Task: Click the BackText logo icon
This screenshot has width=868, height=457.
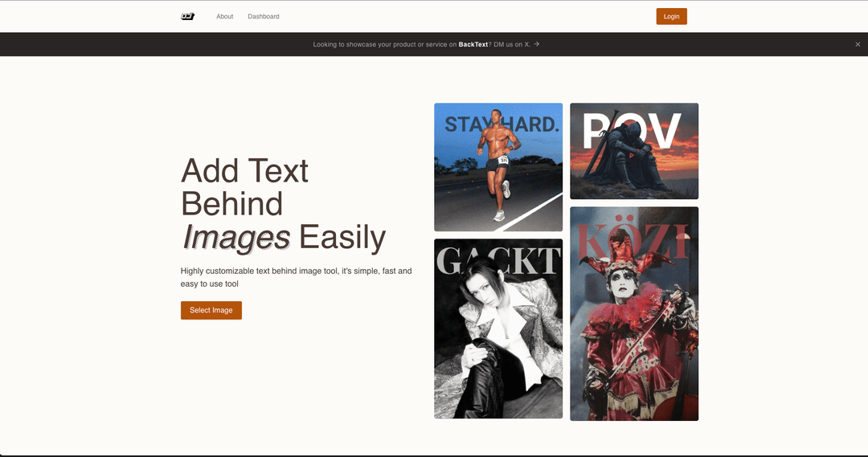Action: 187,16
